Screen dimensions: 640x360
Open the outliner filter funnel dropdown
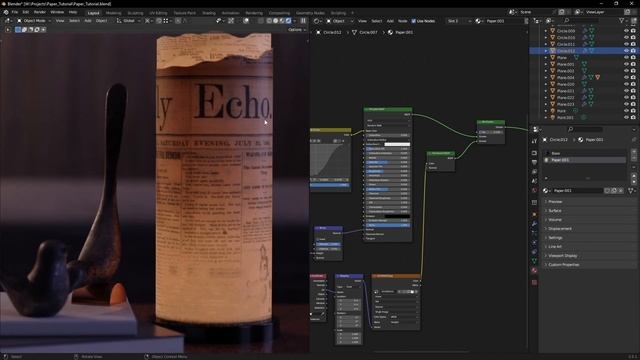click(623, 20)
